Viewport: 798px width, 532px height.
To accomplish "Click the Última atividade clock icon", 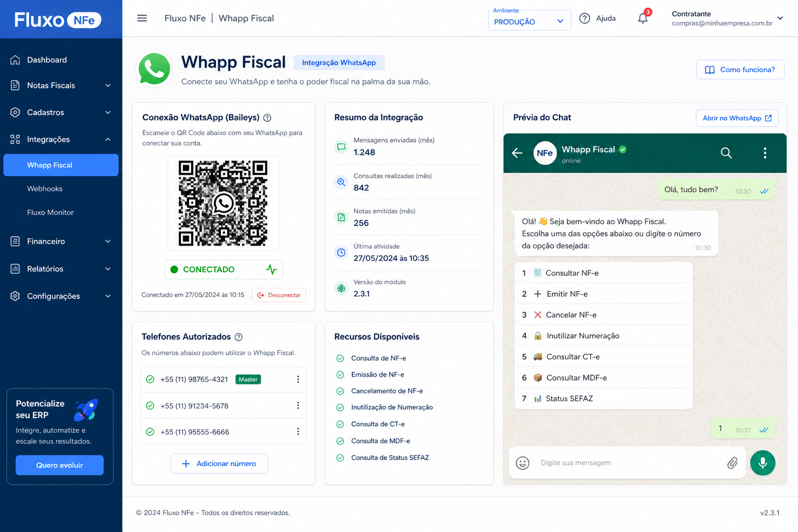I will click(341, 252).
